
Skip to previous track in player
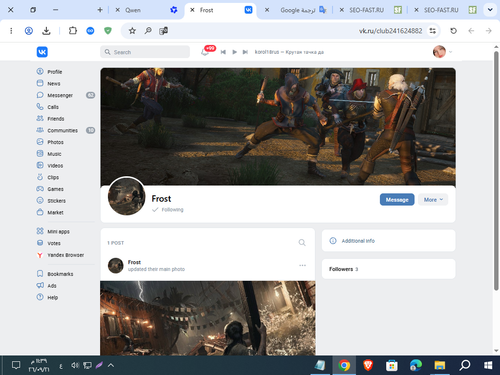(223, 52)
